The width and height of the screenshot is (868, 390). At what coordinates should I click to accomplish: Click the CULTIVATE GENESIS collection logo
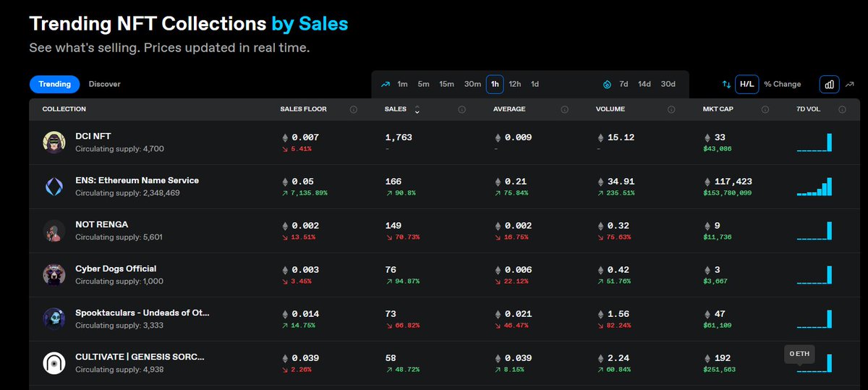(54, 363)
